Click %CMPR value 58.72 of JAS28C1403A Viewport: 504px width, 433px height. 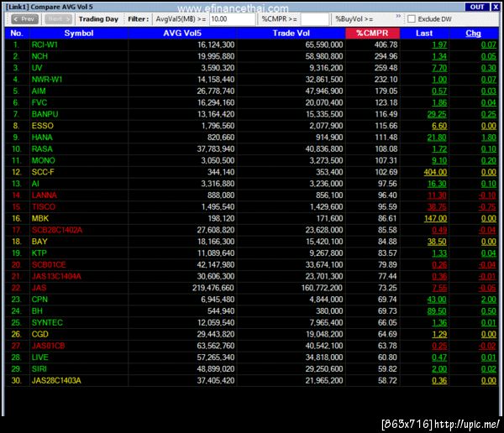[387, 380]
